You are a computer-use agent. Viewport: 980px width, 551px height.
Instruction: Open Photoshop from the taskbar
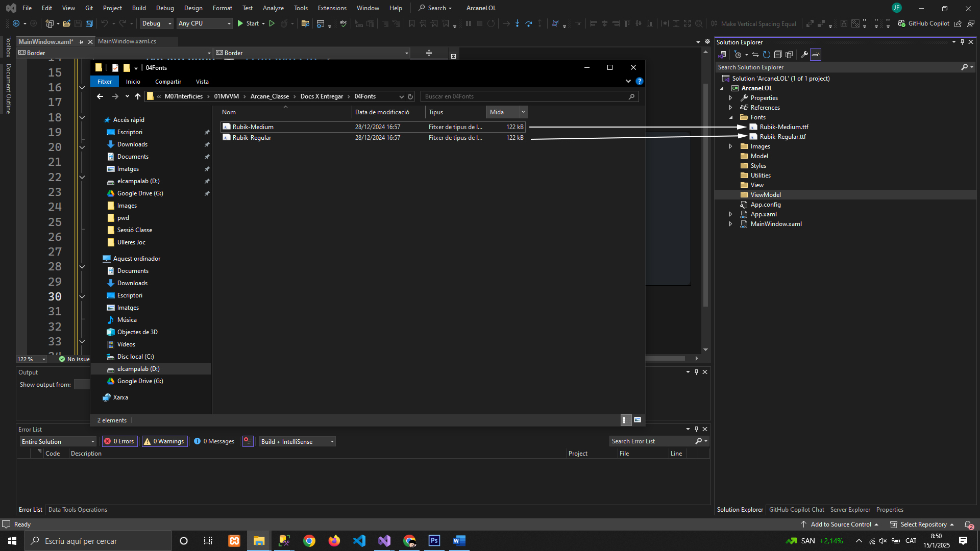[434, 541]
